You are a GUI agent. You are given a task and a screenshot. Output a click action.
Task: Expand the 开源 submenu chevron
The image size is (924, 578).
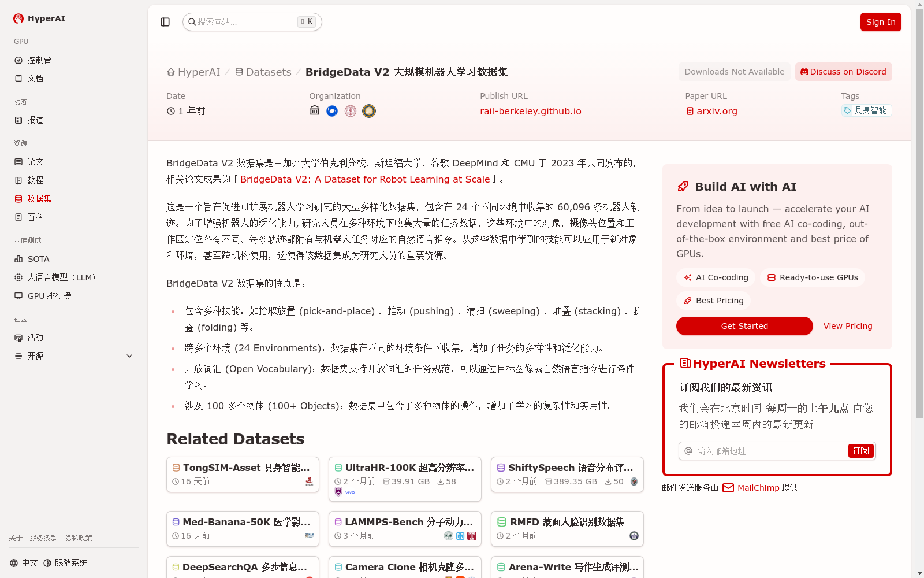click(x=129, y=356)
